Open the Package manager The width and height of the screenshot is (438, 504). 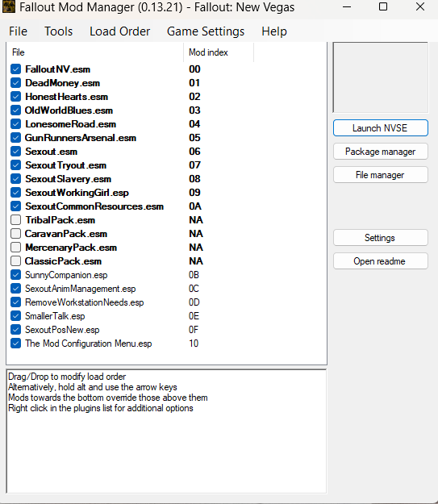(381, 152)
